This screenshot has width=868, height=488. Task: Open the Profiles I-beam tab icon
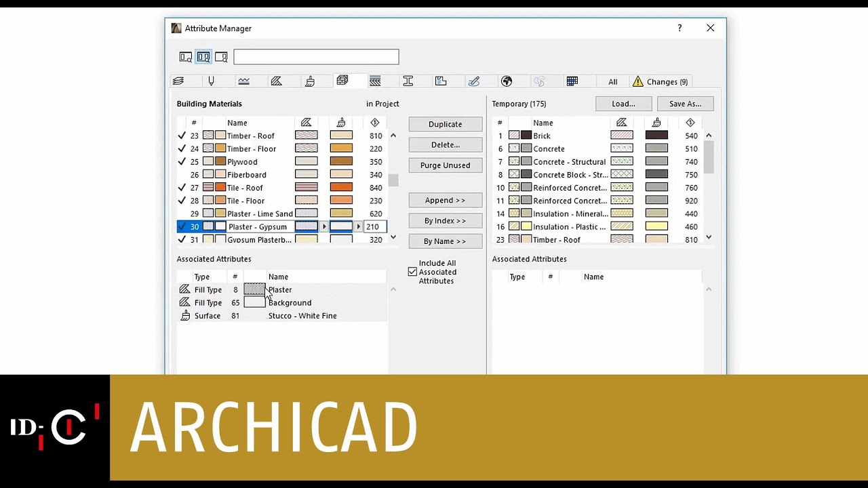coord(408,81)
